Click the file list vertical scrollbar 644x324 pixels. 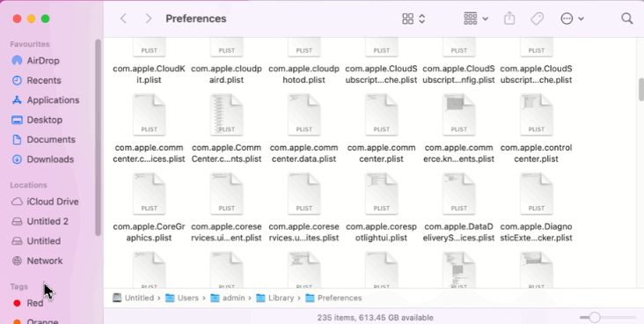pos(641,89)
